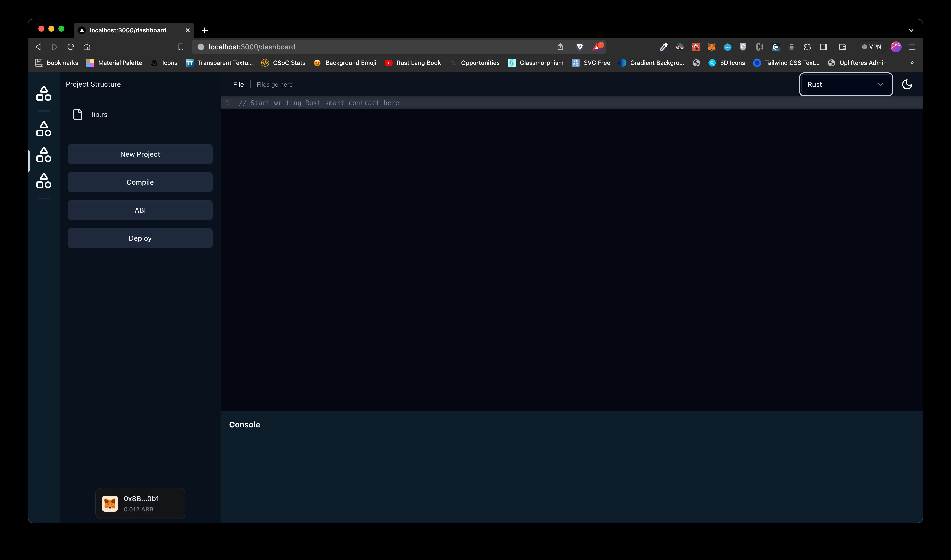Image resolution: width=951 pixels, height=560 pixels.
Task: Open the Uplifteres Admin bookmark
Action: [x=857, y=63]
